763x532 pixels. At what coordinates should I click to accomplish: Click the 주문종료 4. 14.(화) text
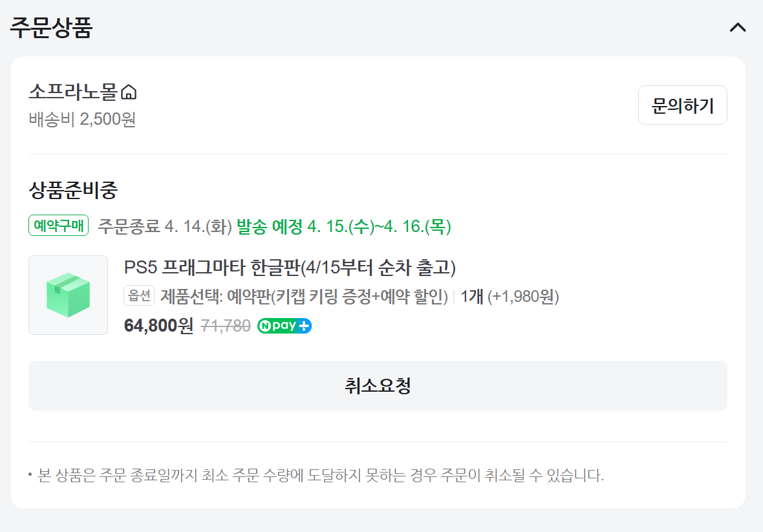(x=164, y=226)
